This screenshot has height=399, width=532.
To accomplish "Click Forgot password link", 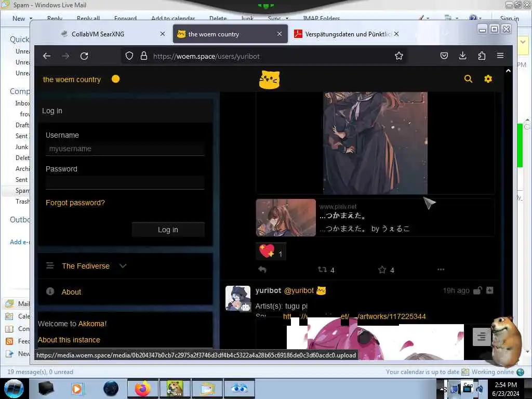I will (x=75, y=203).
